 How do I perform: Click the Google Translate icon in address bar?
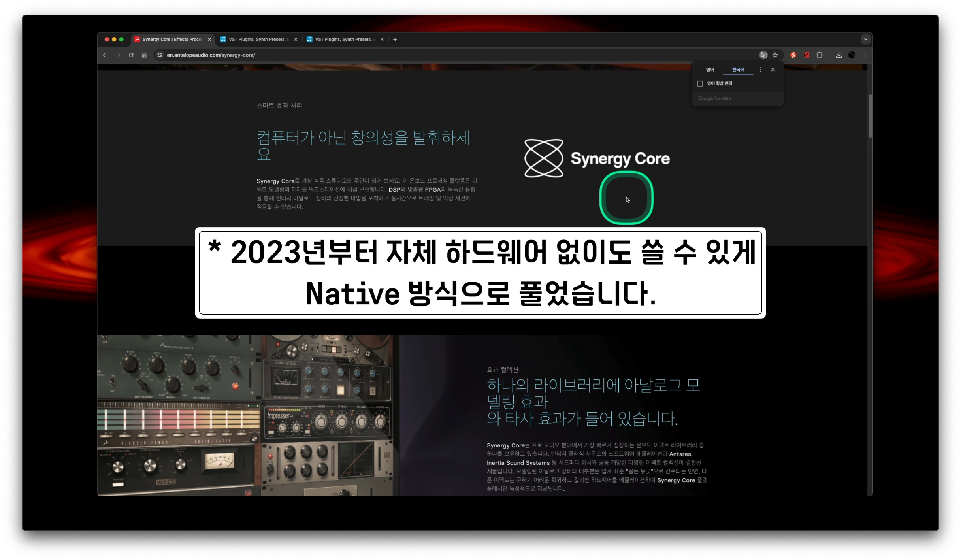[x=763, y=55]
